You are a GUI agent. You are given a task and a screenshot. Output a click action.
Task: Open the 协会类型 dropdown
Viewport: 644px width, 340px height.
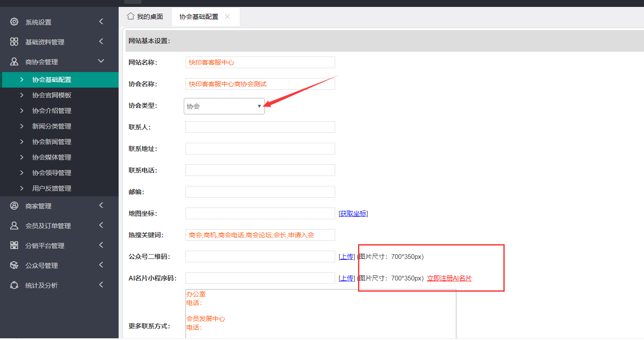(x=224, y=106)
